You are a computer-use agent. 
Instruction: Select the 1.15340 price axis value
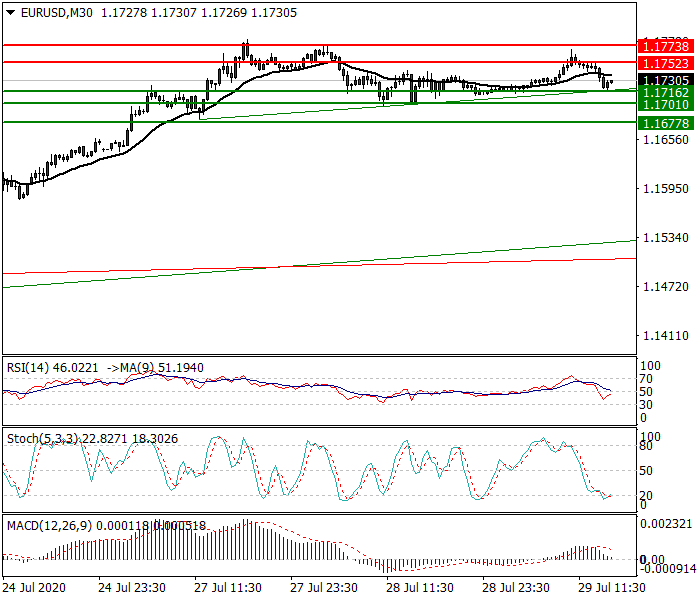tap(666, 238)
